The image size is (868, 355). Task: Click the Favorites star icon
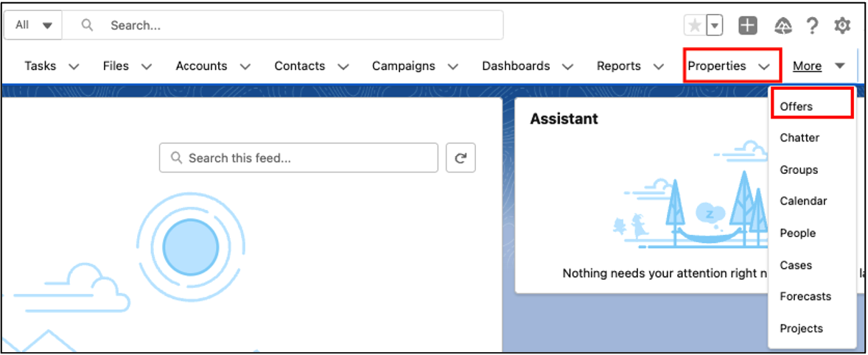pyautogui.click(x=694, y=26)
